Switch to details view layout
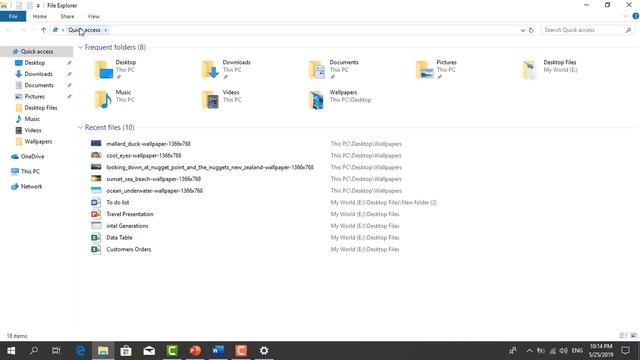The image size is (640, 360). pyautogui.click(x=623, y=336)
